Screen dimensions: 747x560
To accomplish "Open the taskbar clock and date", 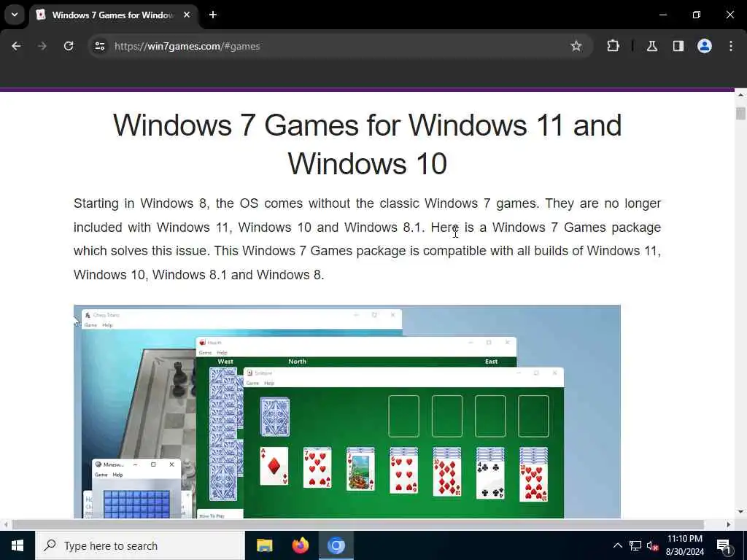I will coord(684,545).
